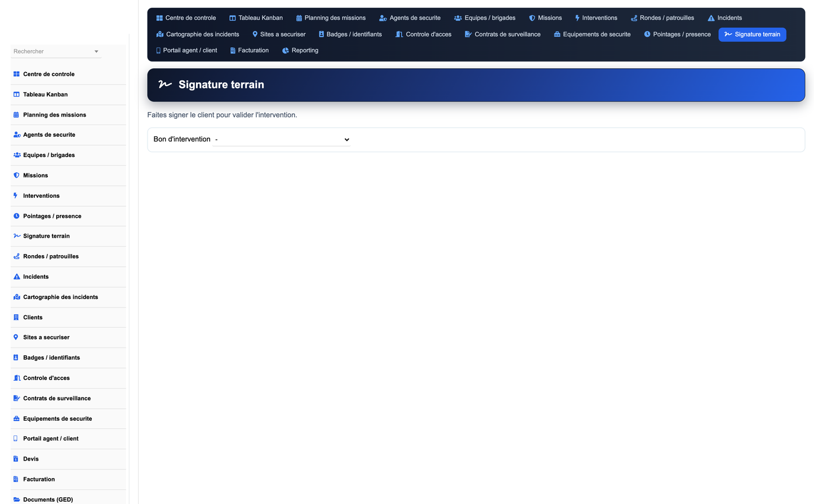Select Equipes / brigades top tab
This screenshot has width=814, height=504.
pyautogui.click(x=485, y=18)
